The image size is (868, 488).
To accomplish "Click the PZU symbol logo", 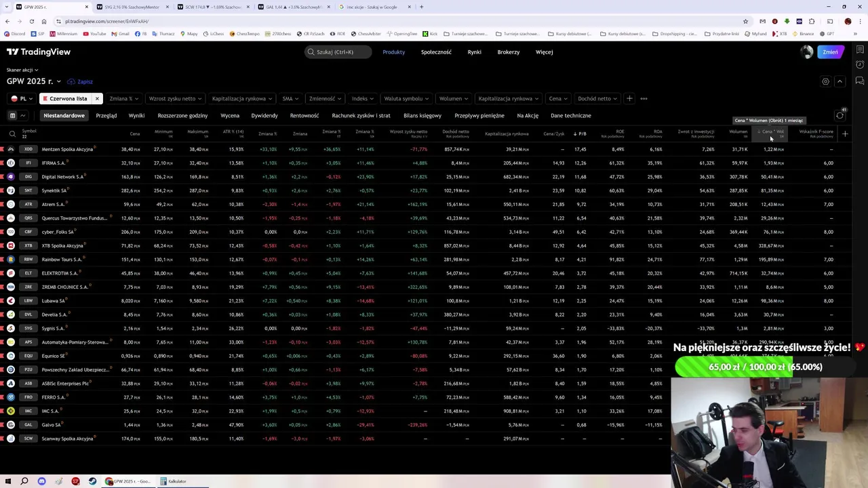I will point(11,369).
